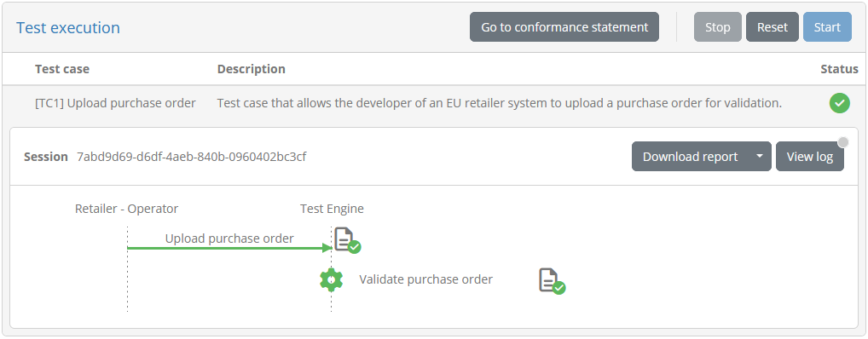Expand the Download report dropdown arrow
868x339 pixels.
760,157
